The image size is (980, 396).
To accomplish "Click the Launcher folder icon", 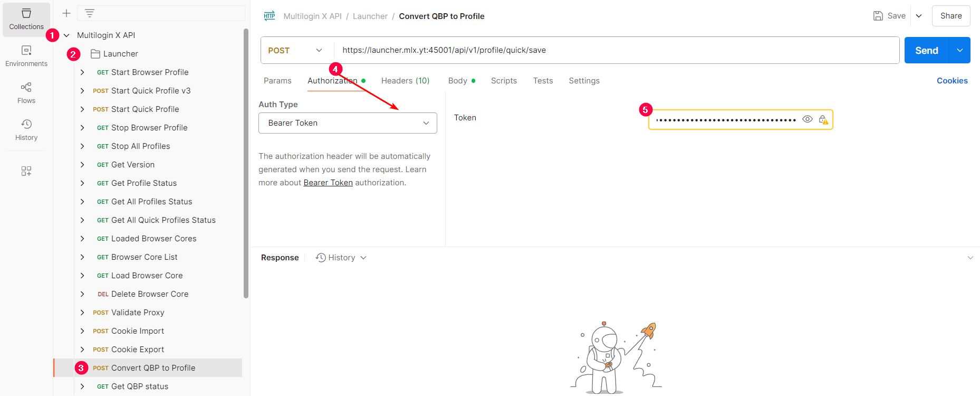I will [95, 54].
